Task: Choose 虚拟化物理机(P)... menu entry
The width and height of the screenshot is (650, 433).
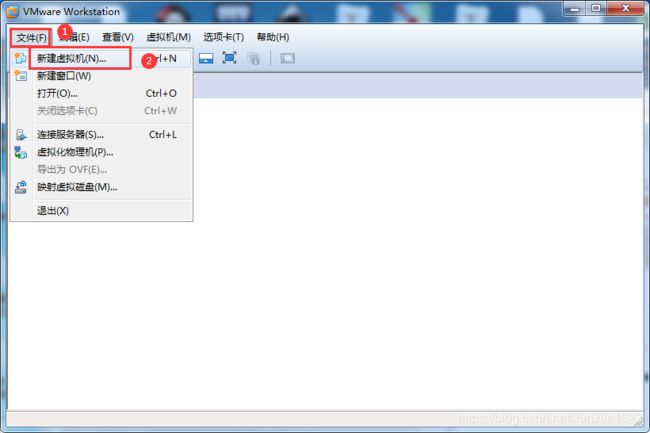Action: point(102,152)
